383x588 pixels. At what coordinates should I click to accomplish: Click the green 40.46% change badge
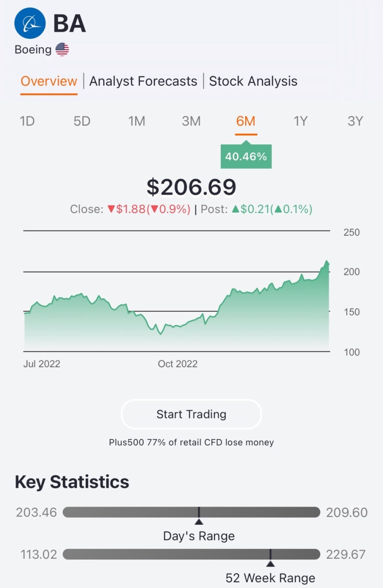coord(246,157)
